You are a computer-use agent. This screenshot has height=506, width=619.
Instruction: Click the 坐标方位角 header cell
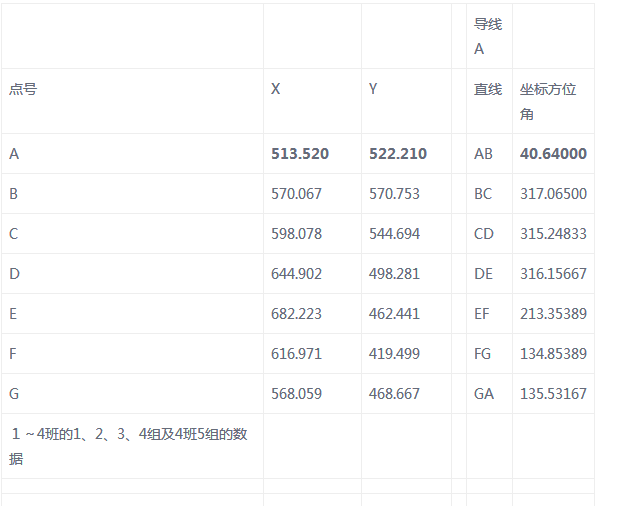(x=548, y=101)
